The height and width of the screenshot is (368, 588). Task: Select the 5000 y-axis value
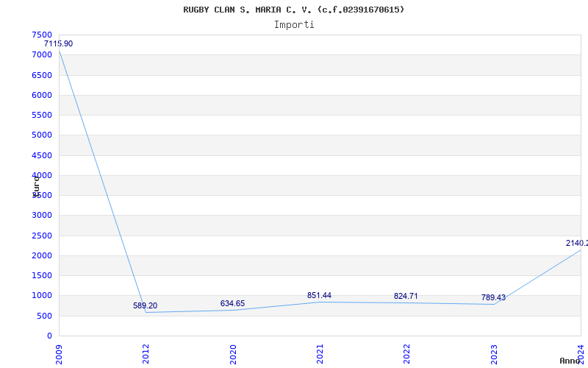pyautogui.click(x=42, y=135)
